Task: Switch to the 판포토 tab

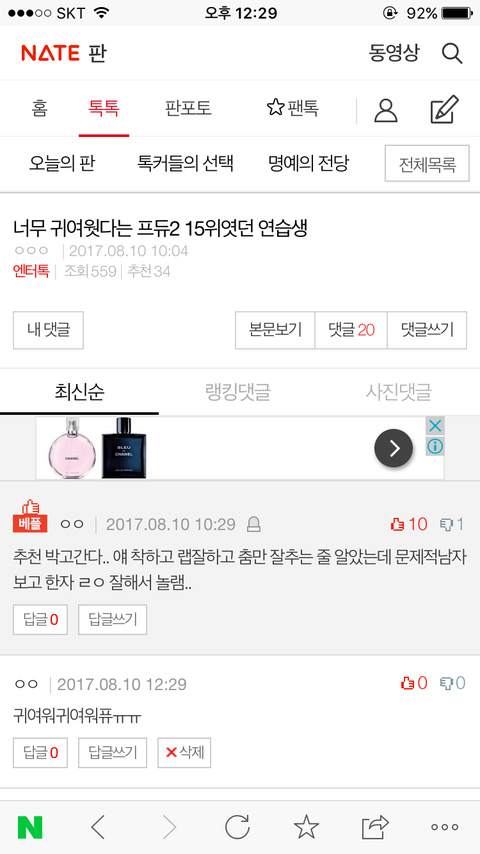Action: [188, 108]
